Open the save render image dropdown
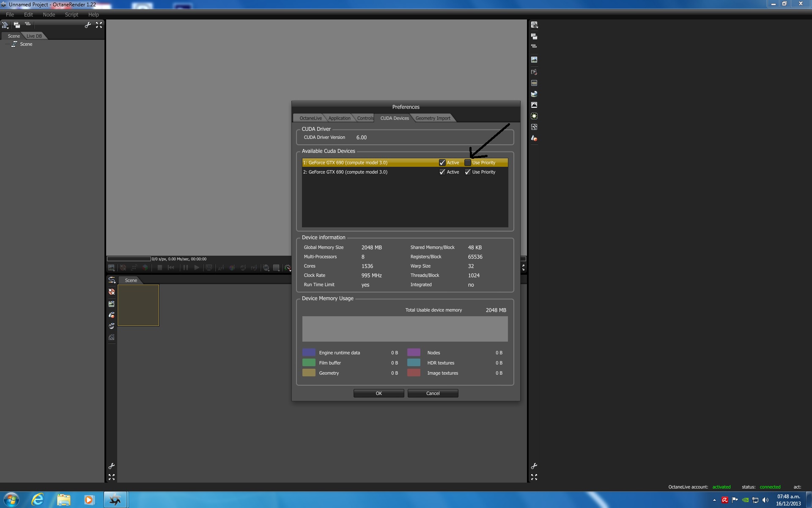This screenshot has height=508, width=812. (111, 268)
